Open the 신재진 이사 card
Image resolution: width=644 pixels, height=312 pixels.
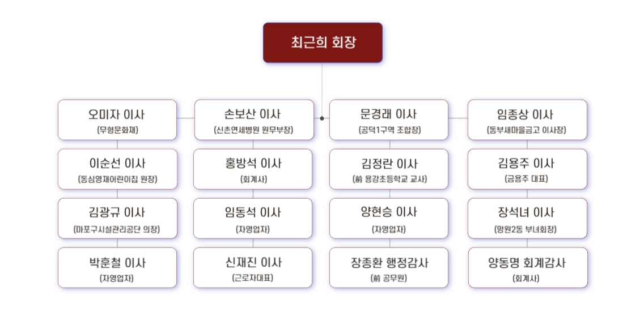coord(253,268)
